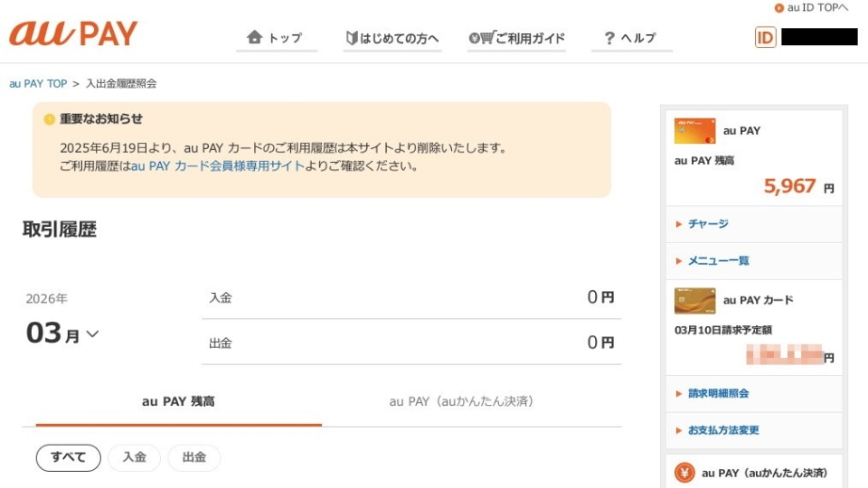The width and height of the screenshot is (868, 488).
Task: Expand the チャージ menu item
Action: pyautogui.click(x=707, y=224)
